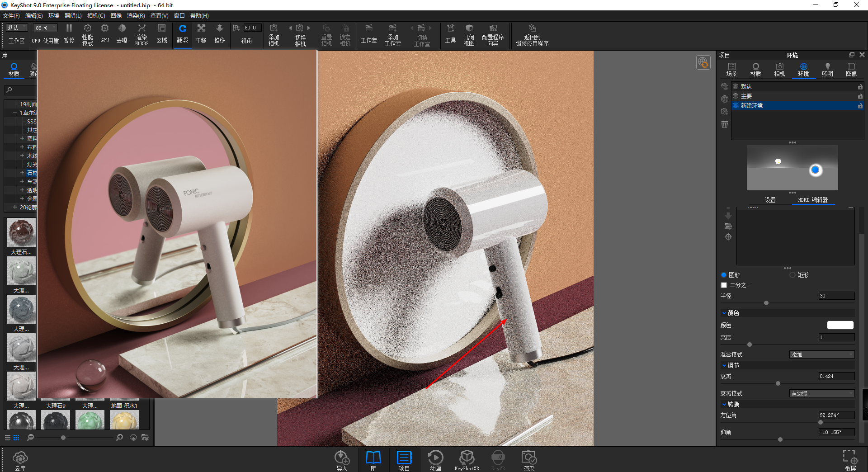Image resolution: width=868 pixels, height=472 pixels.
Task: Enable the 二分之一 checkbox
Action: (724, 285)
